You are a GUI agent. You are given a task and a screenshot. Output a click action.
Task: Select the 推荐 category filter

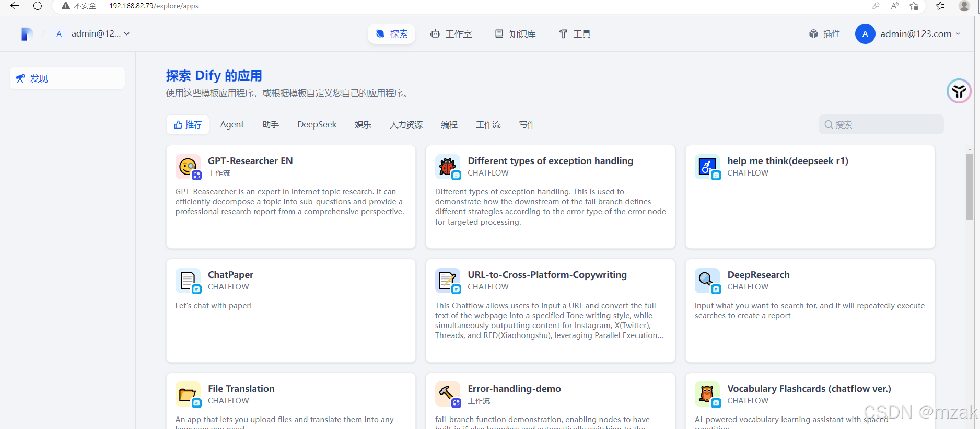[188, 125]
